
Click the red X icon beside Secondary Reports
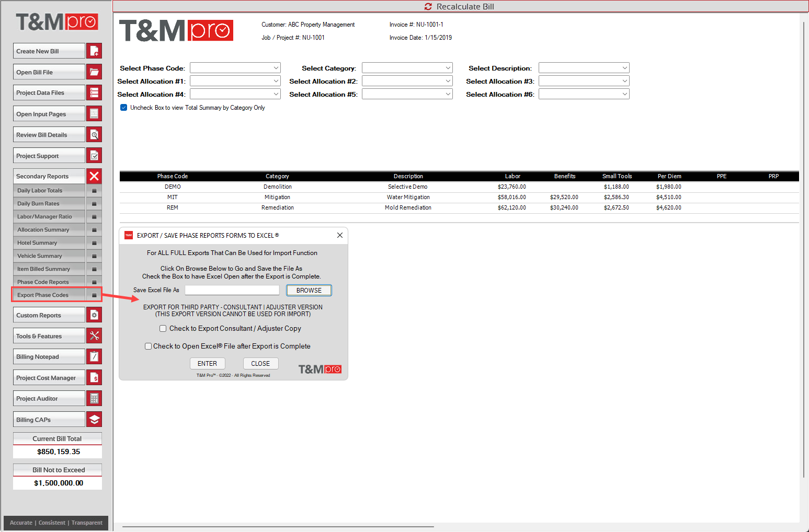click(x=94, y=176)
